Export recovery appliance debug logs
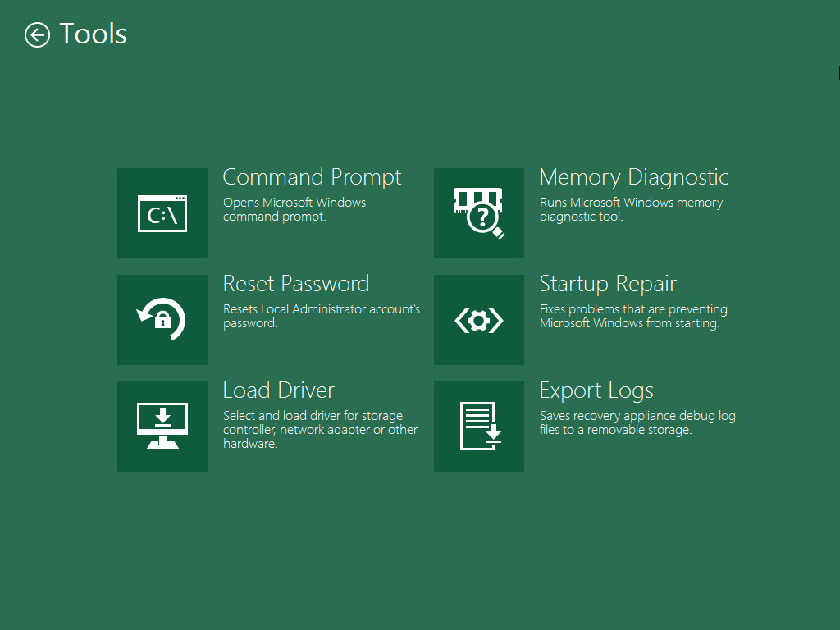 point(596,390)
